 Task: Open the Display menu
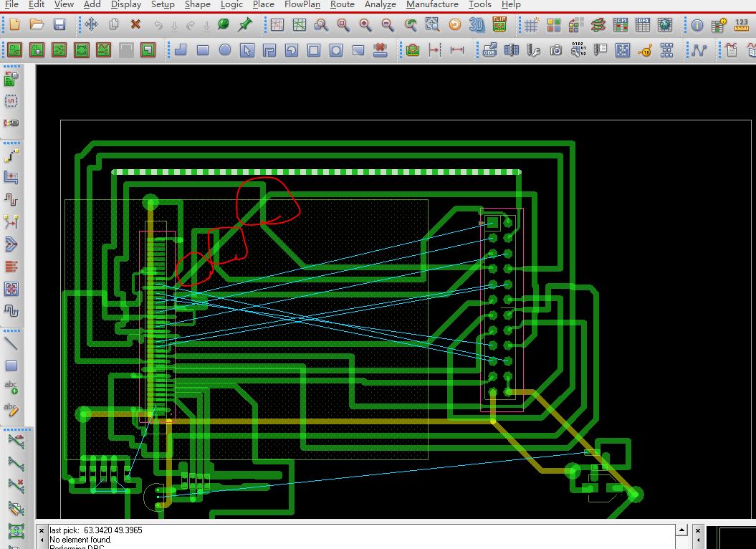coord(126,4)
